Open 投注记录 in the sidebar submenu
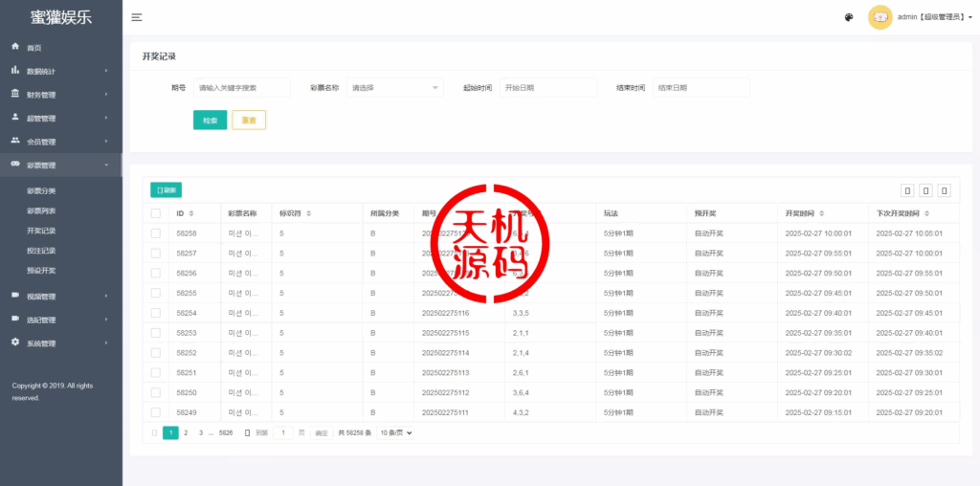The height and width of the screenshot is (486, 980). 41,251
